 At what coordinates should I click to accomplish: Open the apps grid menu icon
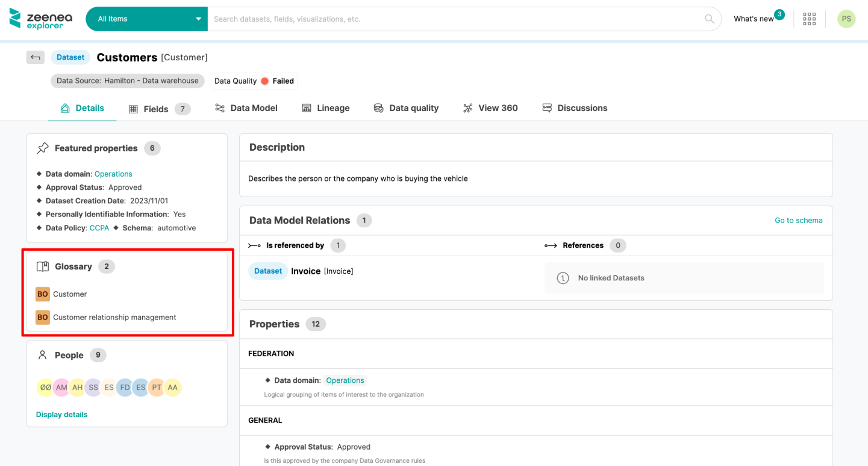tap(809, 19)
